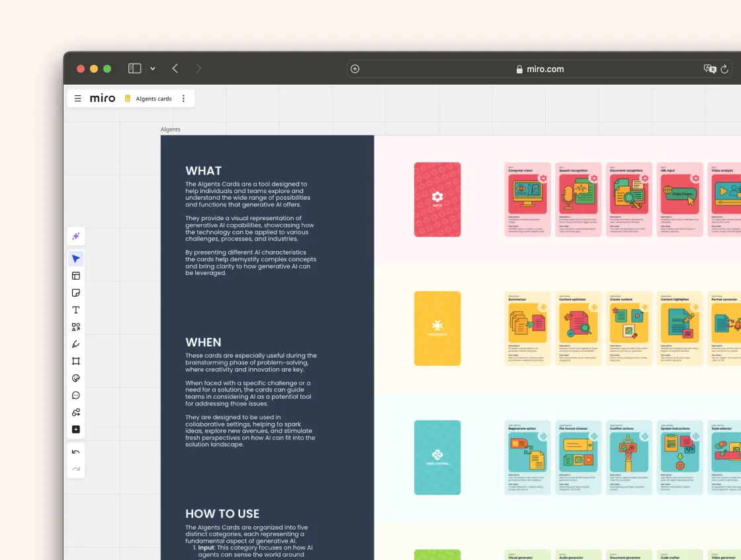Open stickers and emojis tool
Screen dimensions: 741x560
pyautogui.click(x=75, y=378)
